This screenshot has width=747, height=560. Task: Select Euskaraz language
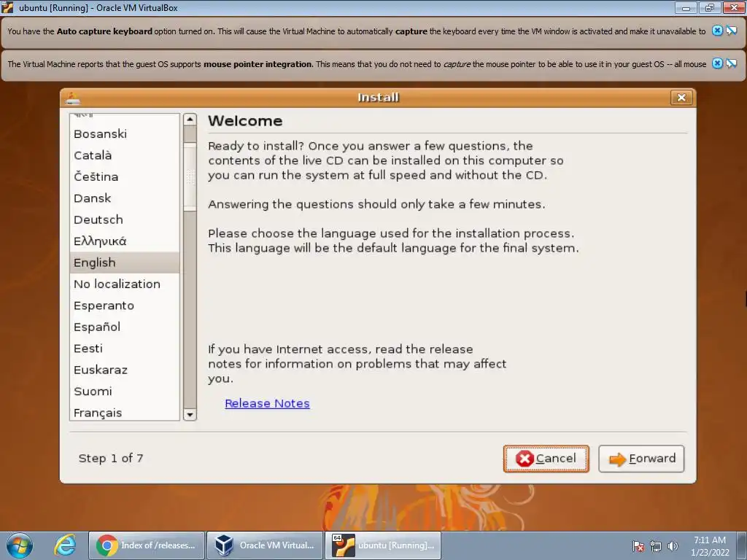click(x=124, y=370)
